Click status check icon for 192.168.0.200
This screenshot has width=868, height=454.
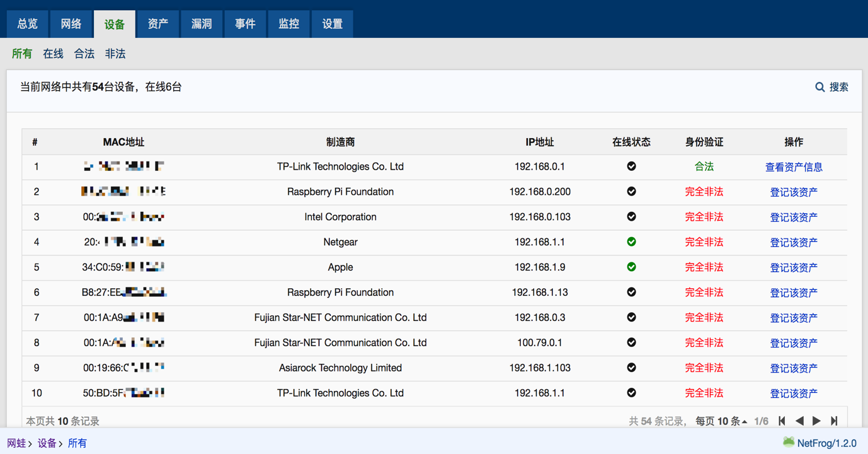(631, 192)
